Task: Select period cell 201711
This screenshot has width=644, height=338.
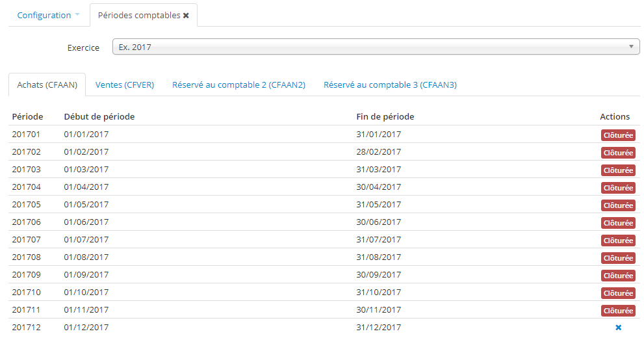Action: coord(26,309)
